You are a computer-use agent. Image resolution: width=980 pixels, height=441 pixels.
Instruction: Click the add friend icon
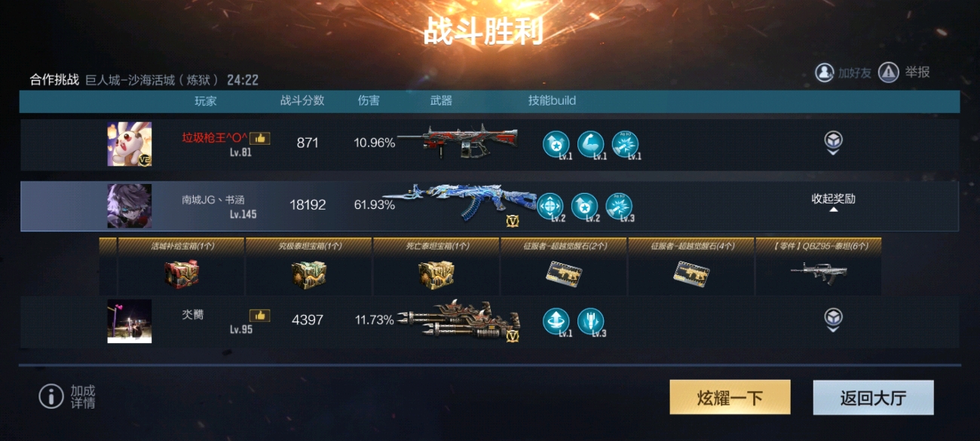click(825, 72)
